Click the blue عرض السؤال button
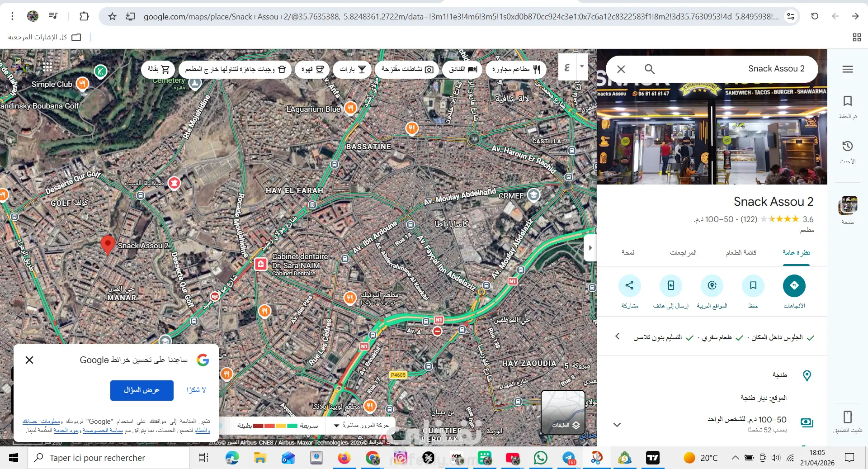The height and width of the screenshot is (469, 868). 142,390
